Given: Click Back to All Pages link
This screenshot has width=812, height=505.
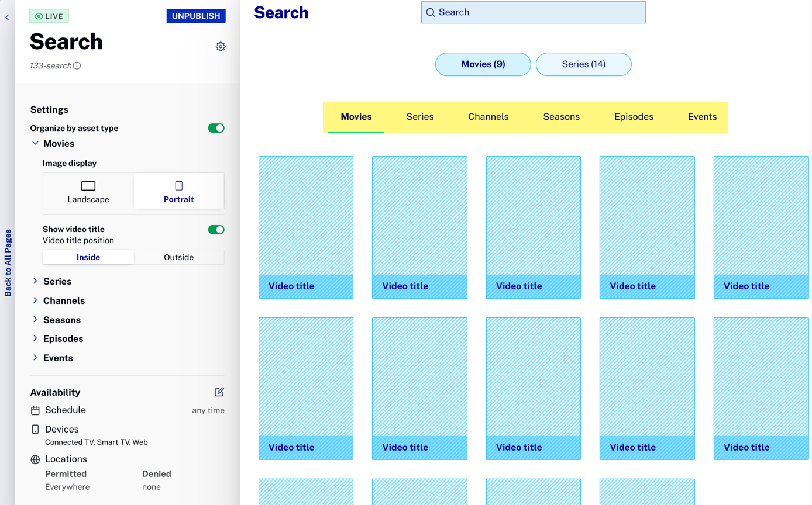Looking at the screenshot, I should [8, 263].
